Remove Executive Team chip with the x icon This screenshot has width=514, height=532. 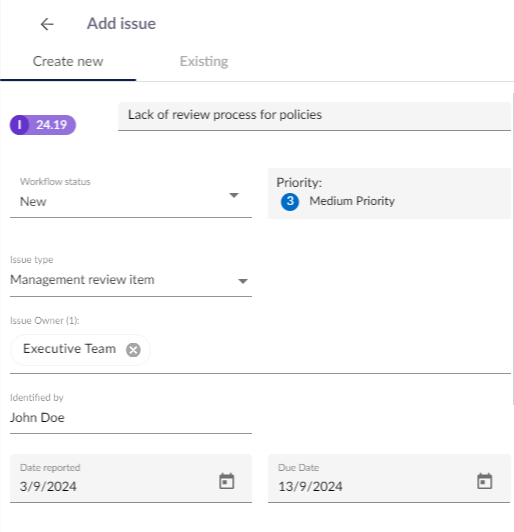[133, 350]
